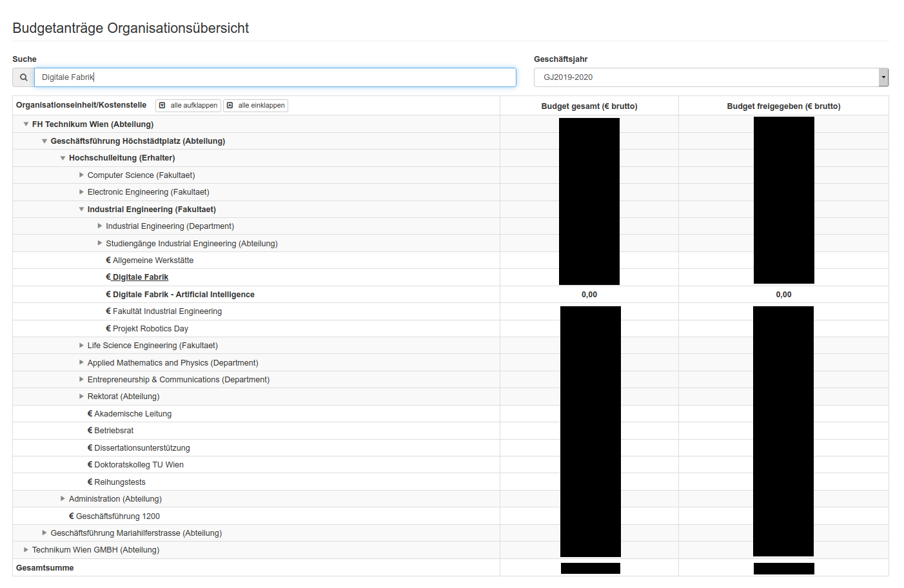Open the Geschäftsjahr dropdown
Image resolution: width=904 pixels, height=588 pixels.
click(x=711, y=77)
